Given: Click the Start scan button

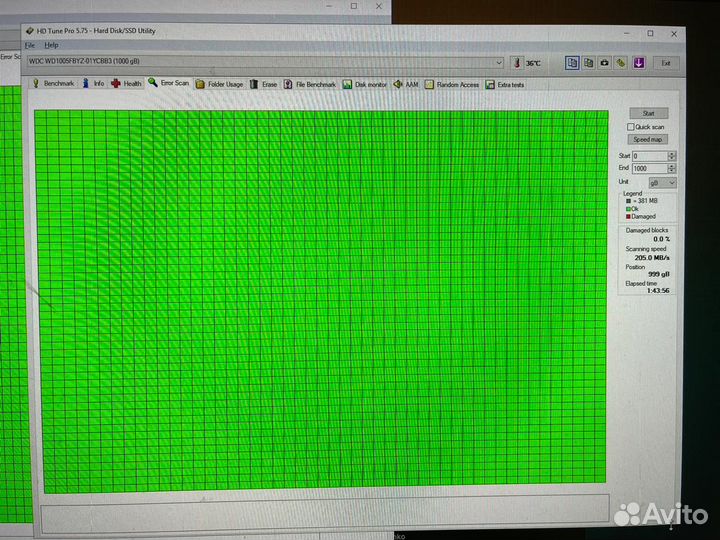Looking at the screenshot, I should pyautogui.click(x=648, y=113).
